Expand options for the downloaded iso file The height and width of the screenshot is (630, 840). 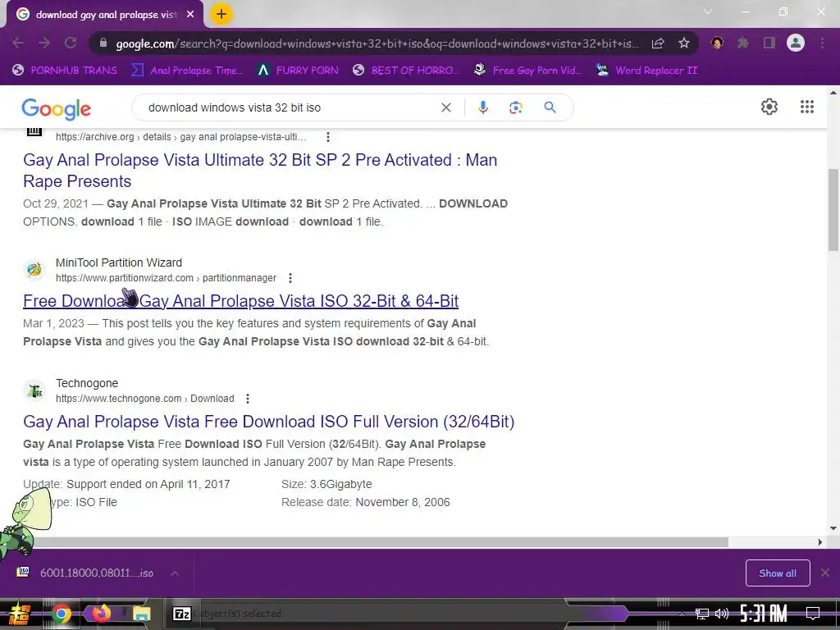(x=175, y=573)
